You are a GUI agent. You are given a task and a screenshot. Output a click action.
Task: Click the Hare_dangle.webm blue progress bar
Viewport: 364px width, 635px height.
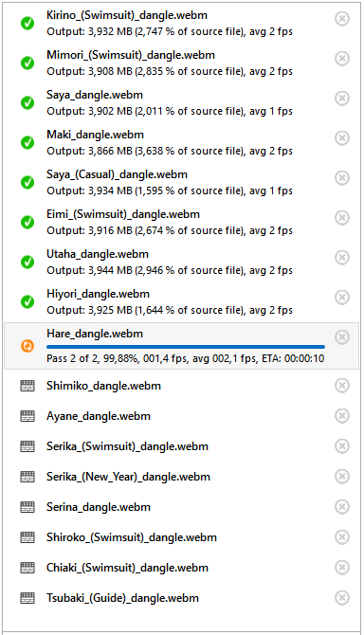(186, 347)
